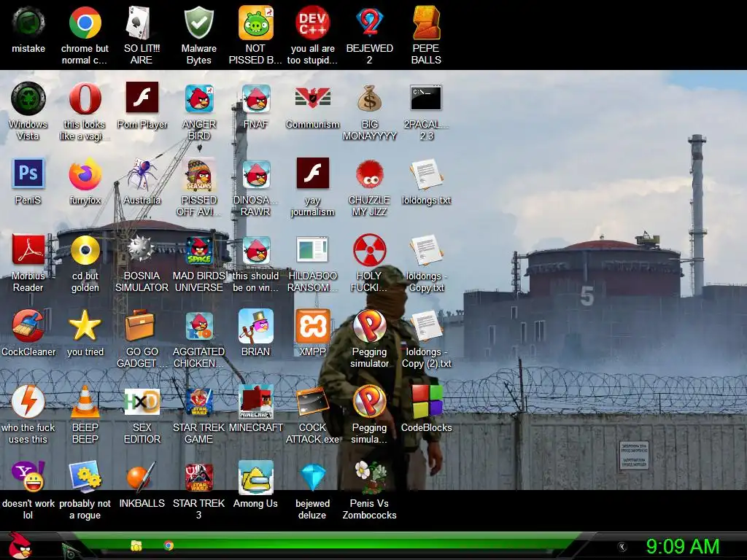Image resolution: width=747 pixels, height=560 pixels.
Task: Open the 'yay journalism' Flash icon
Action: (312, 174)
